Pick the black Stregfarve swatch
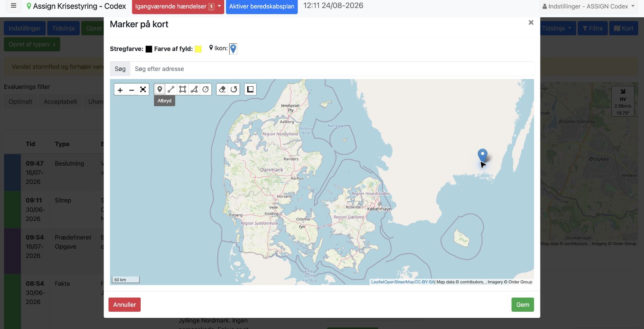 point(149,49)
